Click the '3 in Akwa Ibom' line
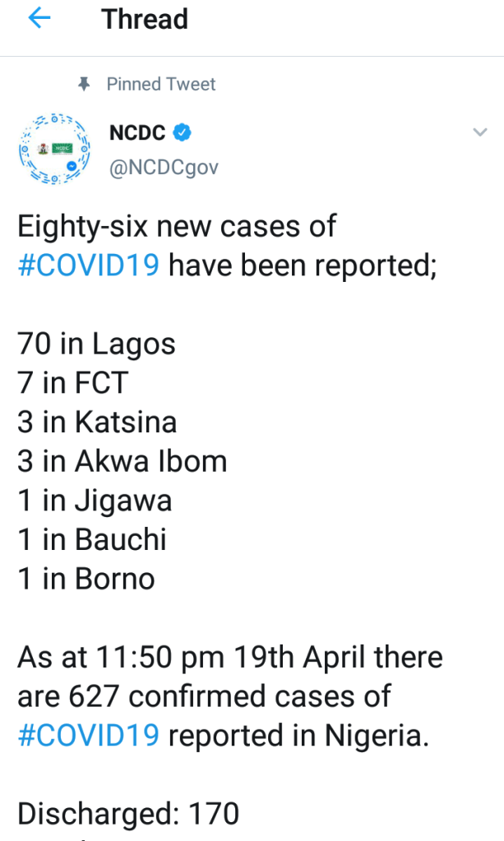Screen dimensions: 504x841 click(122, 461)
